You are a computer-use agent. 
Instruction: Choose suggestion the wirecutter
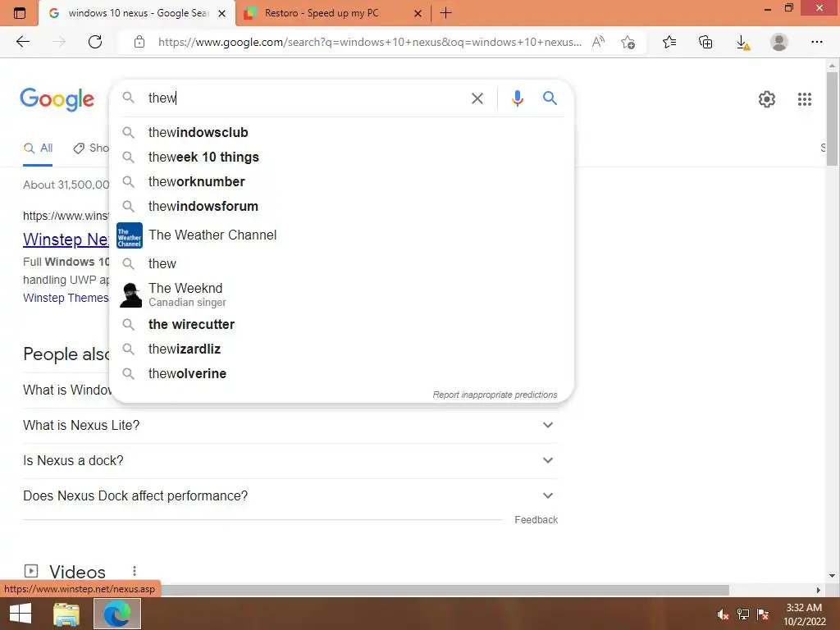point(341,324)
